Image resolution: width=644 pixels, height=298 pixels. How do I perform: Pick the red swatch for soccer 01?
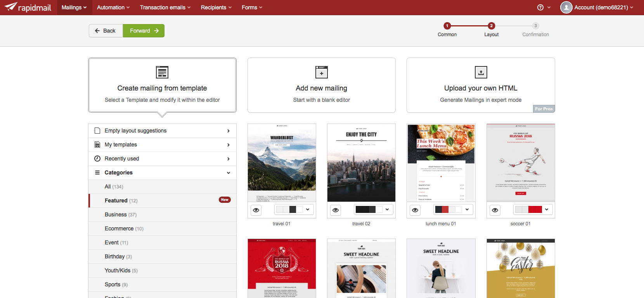click(535, 209)
